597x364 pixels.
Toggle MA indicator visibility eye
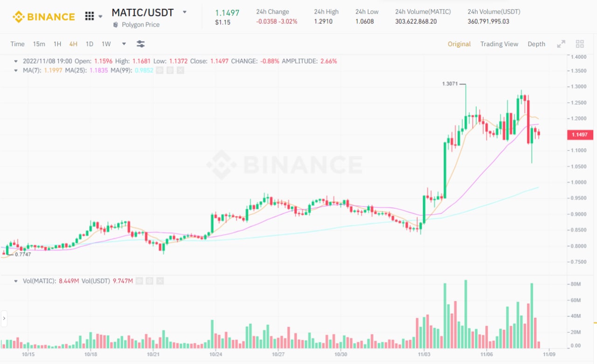coord(160,70)
